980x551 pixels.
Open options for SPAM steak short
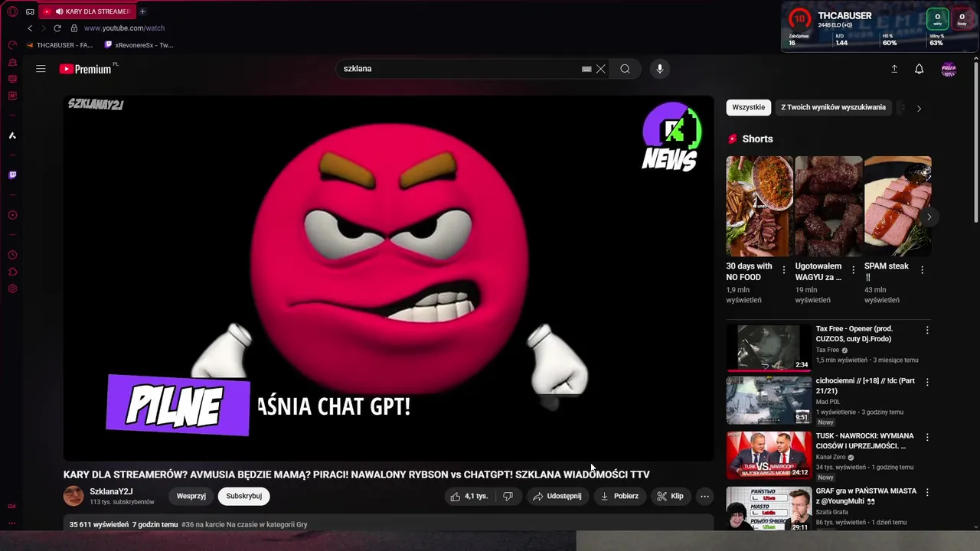[x=923, y=270]
